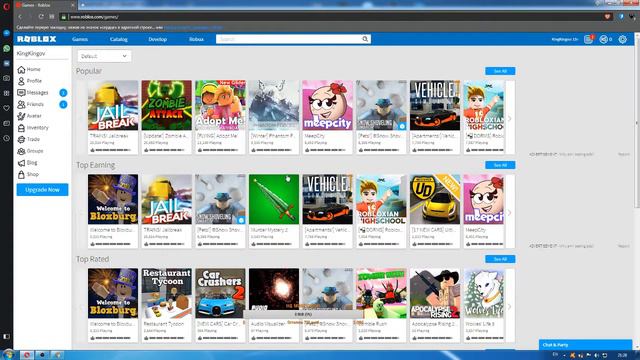
Task: Open history clock in Opera sidebar
Action: pos(7,138)
